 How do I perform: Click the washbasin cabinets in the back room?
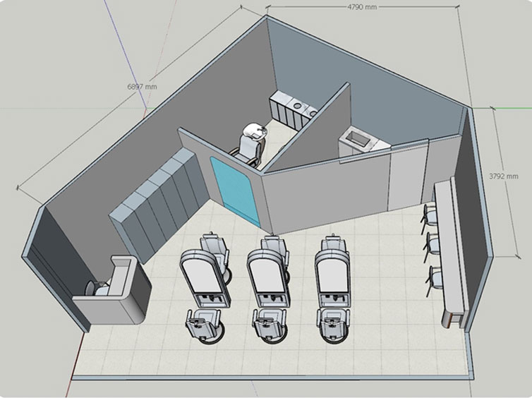[294, 111]
